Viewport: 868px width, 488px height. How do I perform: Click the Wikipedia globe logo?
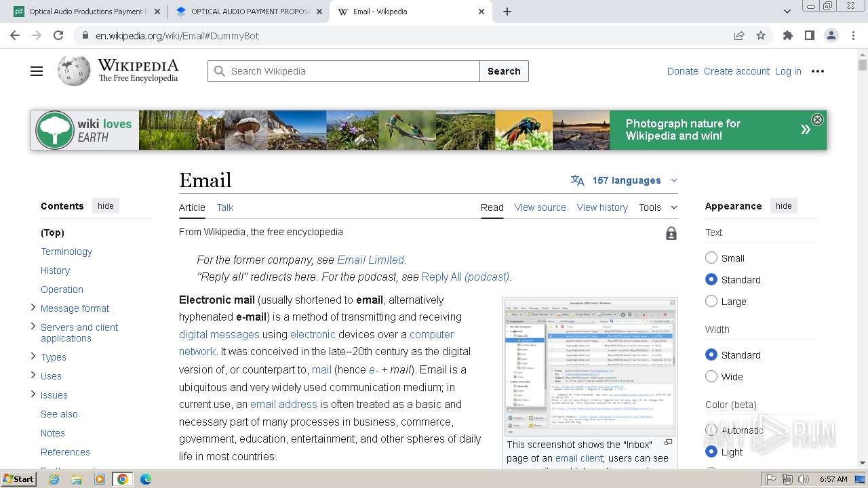click(74, 71)
